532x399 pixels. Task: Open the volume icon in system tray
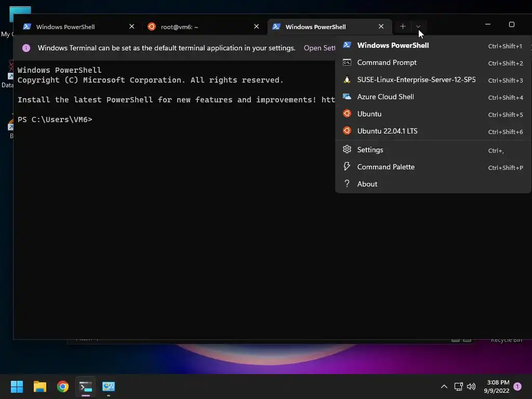[471, 387]
